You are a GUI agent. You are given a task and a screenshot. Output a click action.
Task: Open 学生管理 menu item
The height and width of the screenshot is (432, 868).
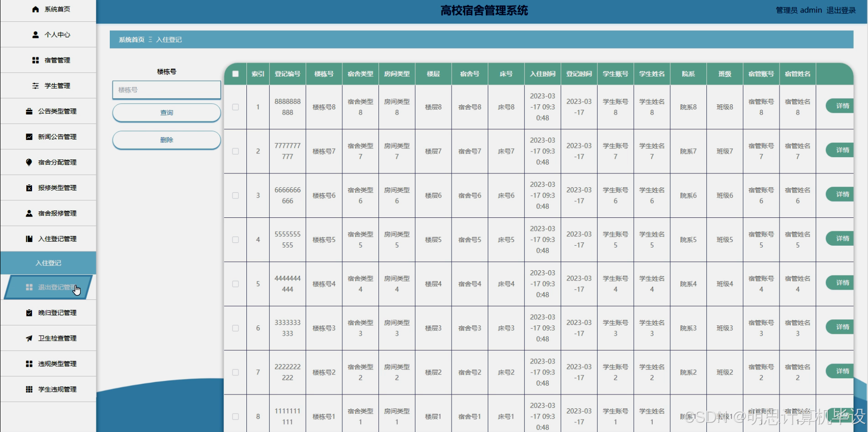(48, 86)
